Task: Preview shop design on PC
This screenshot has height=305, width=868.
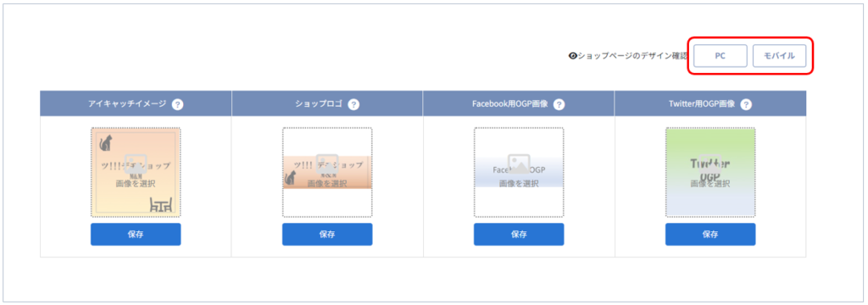Action: click(x=721, y=56)
